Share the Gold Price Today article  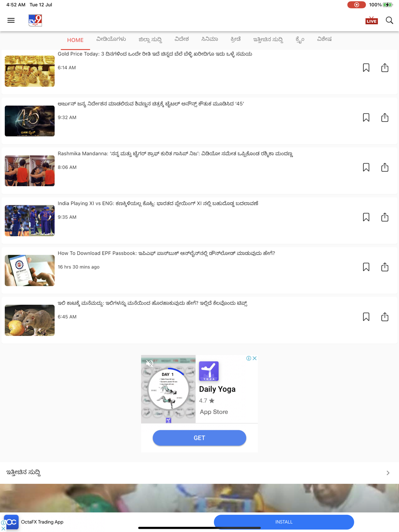385,68
